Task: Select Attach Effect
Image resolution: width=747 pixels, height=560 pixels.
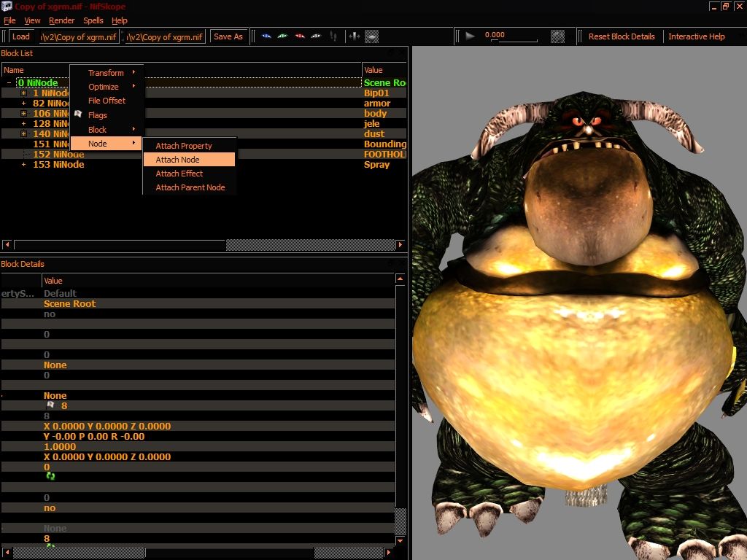Action: coord(190,174)
